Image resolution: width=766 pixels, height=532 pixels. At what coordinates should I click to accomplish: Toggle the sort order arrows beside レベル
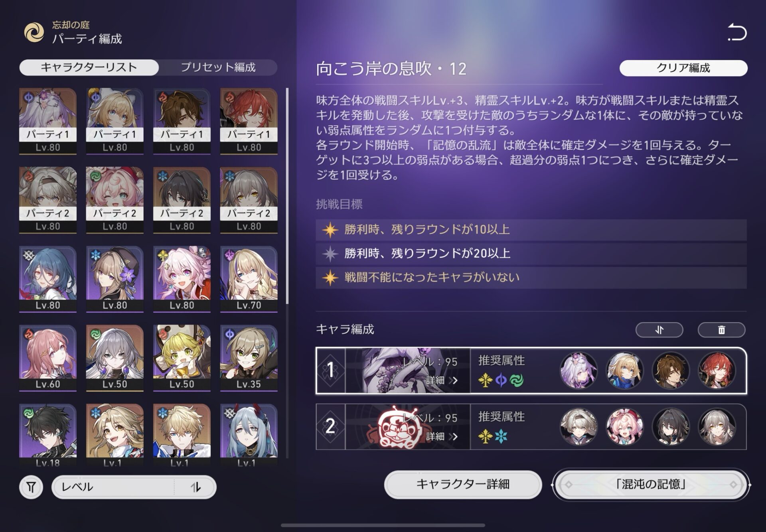tap(195, 487)
